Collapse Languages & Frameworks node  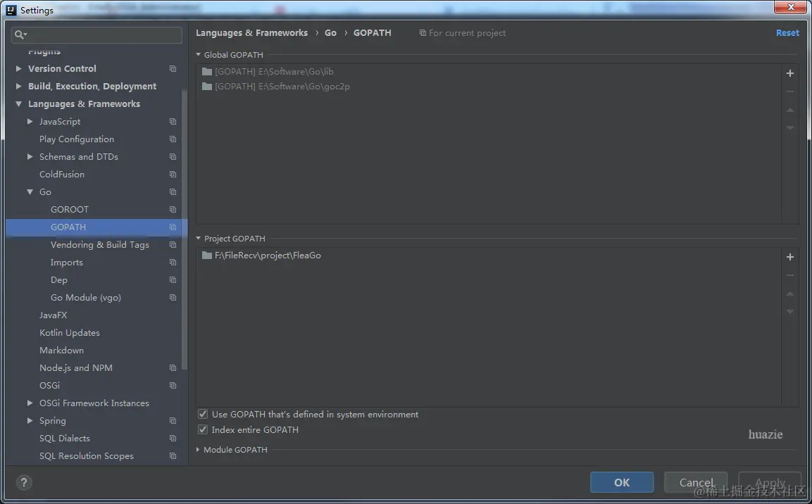(x=18, y=103)
